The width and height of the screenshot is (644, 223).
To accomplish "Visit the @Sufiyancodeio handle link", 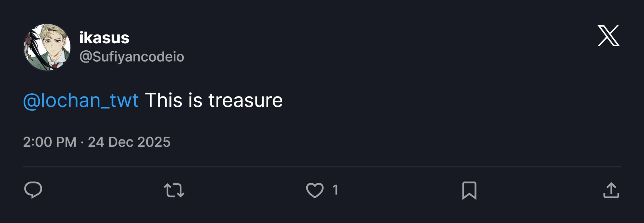I will point(132,57).
